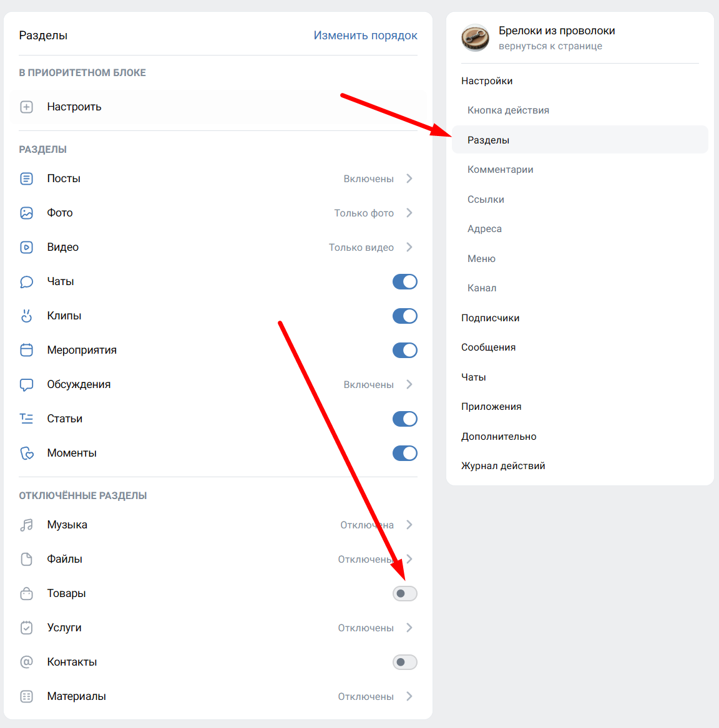Disable the Чаты toggle switch
This screenshot has width=719, height=728.
point(404,282)
